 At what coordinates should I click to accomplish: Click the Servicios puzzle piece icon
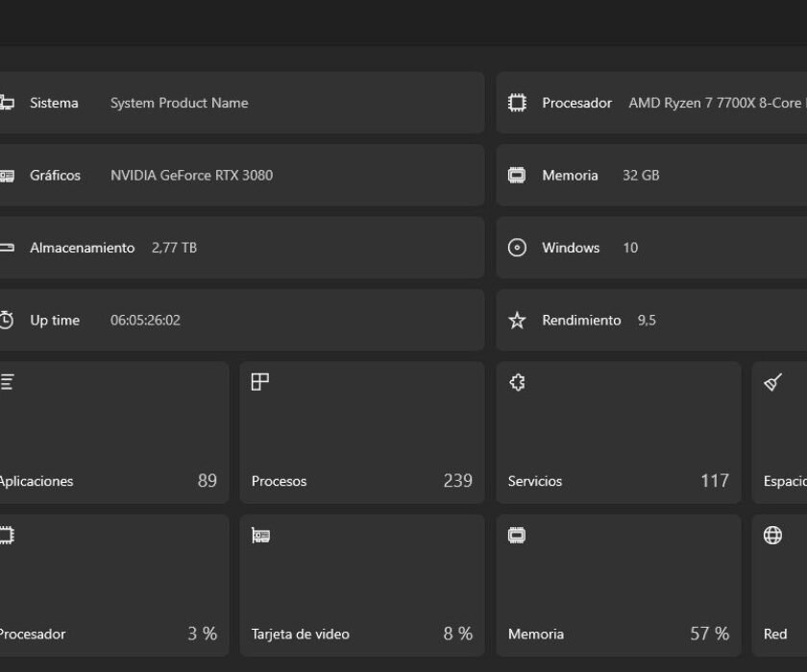tap(517, 382)
